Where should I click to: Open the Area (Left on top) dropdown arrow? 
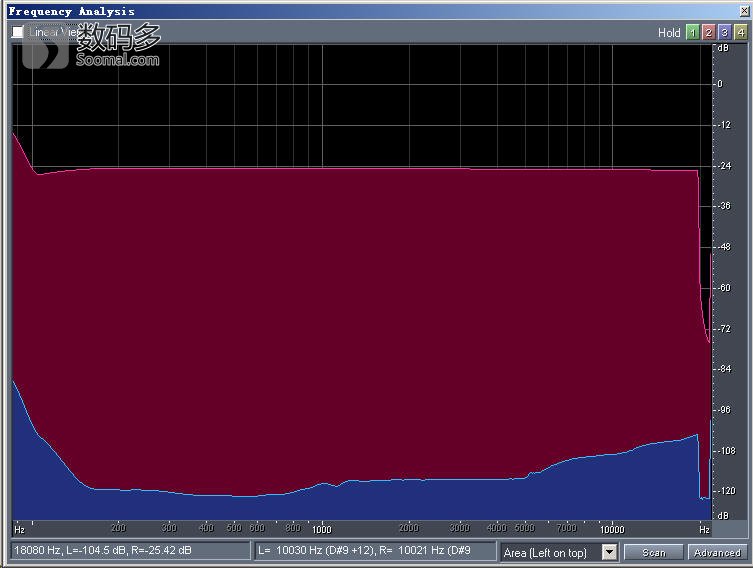(x=610, y=552)
